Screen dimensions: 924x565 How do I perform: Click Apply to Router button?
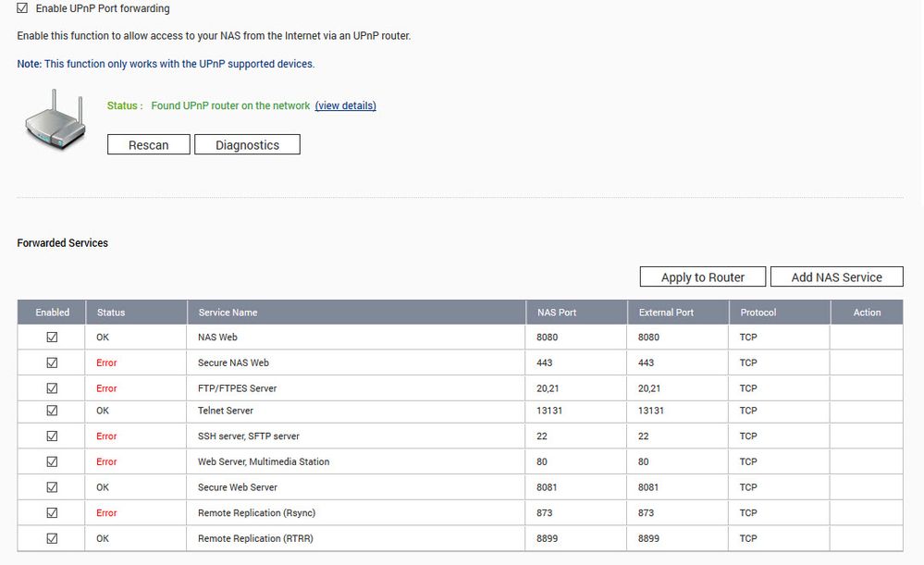(703, 277)
